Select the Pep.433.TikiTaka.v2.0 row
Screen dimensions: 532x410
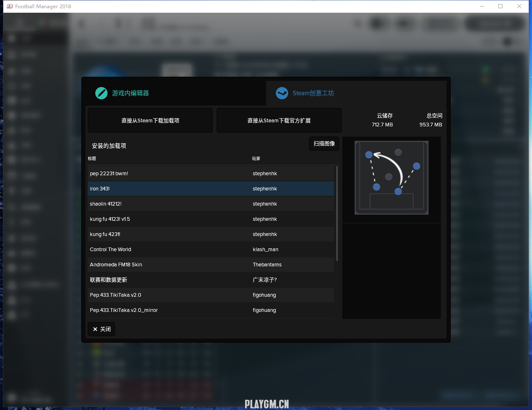(211, 295)
